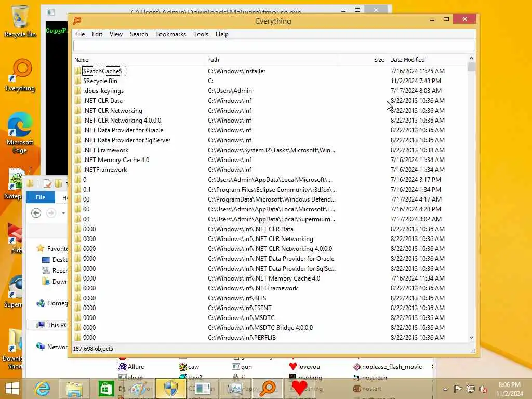
Task: Open the Bookmarks menu in Everything
Action: [170, 34]
